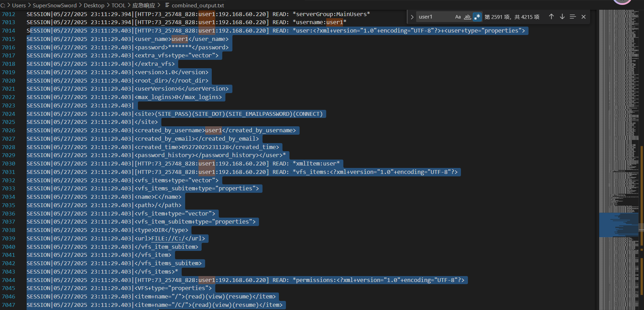Click the *permissions: XML header line
This screenshot has height=310, width=644.
378,280
